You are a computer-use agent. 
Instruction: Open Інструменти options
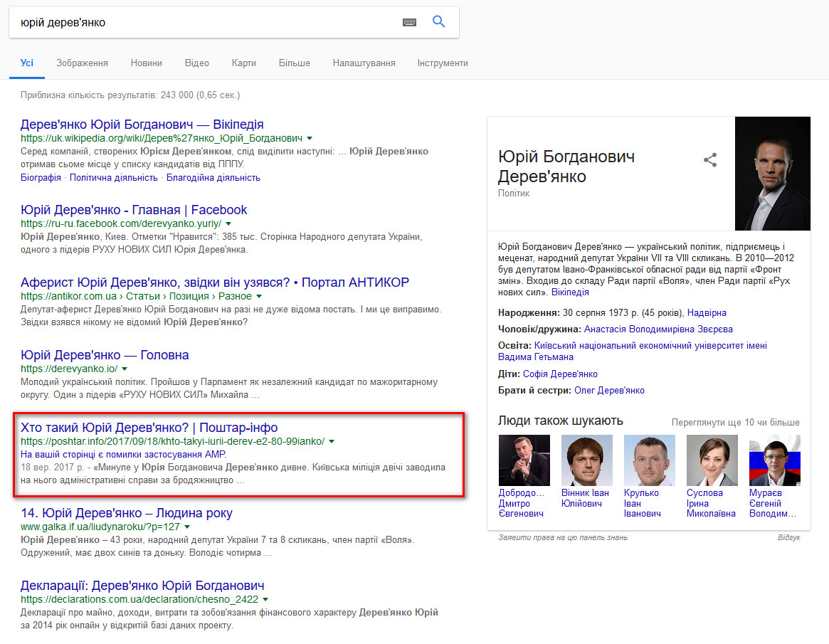point(443,63)
